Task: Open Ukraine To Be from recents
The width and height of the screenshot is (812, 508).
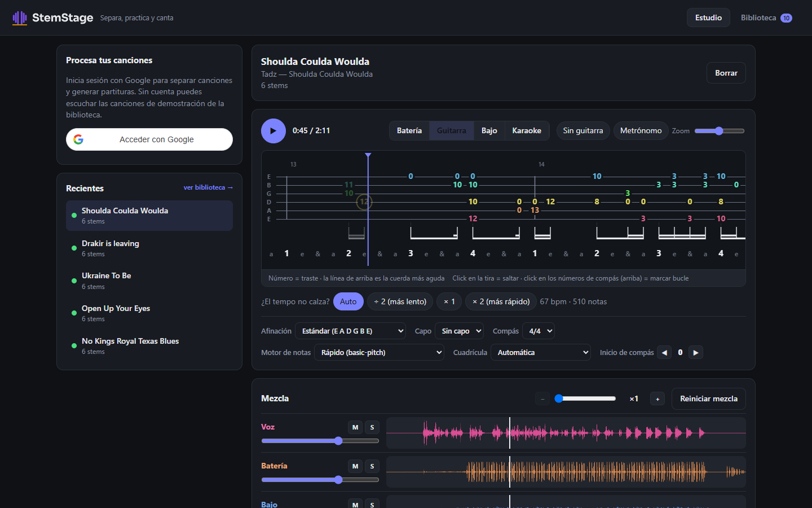Action: tap(149, 281)
